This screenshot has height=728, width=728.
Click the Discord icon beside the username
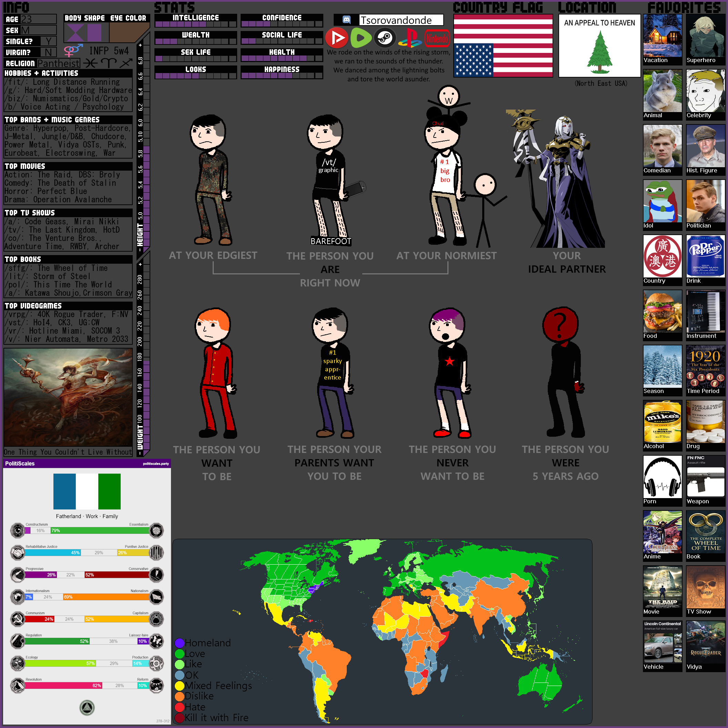[x=346, y=20]
